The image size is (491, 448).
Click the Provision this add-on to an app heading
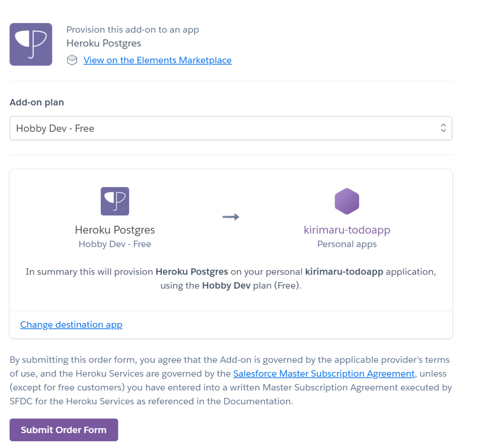pos(133,29)
